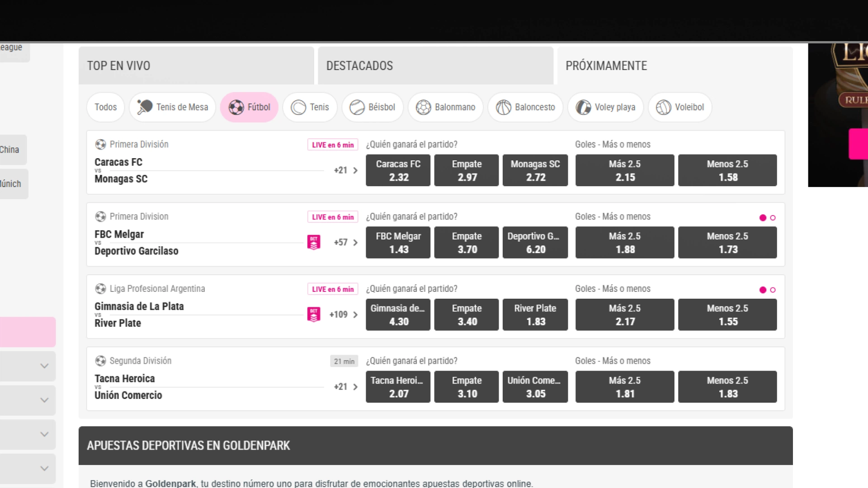Expand +21 markets for Caracas FC match
868x488 pixels.
tap(346, 170)
